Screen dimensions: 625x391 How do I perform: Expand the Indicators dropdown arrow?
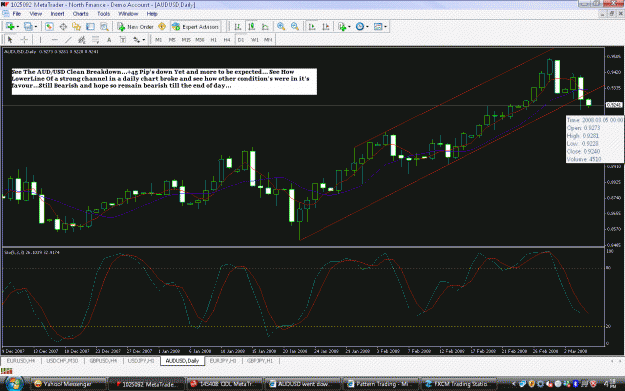point(349,27)
